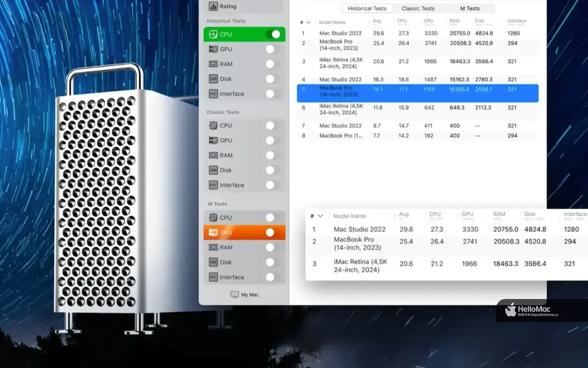This screenshot has height=368, width=588.
Task: Click Avg. header in enlarged table
Action: click(x=404, y=214)
